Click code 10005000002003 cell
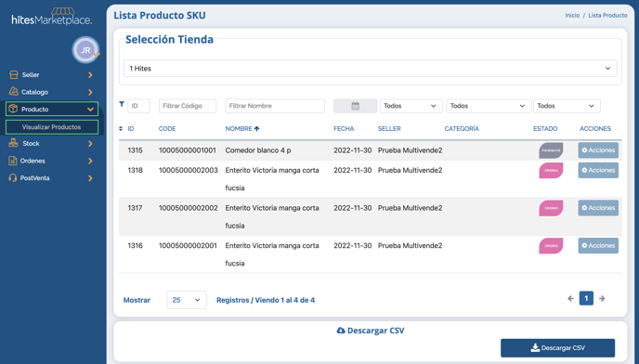 [189, 170]
